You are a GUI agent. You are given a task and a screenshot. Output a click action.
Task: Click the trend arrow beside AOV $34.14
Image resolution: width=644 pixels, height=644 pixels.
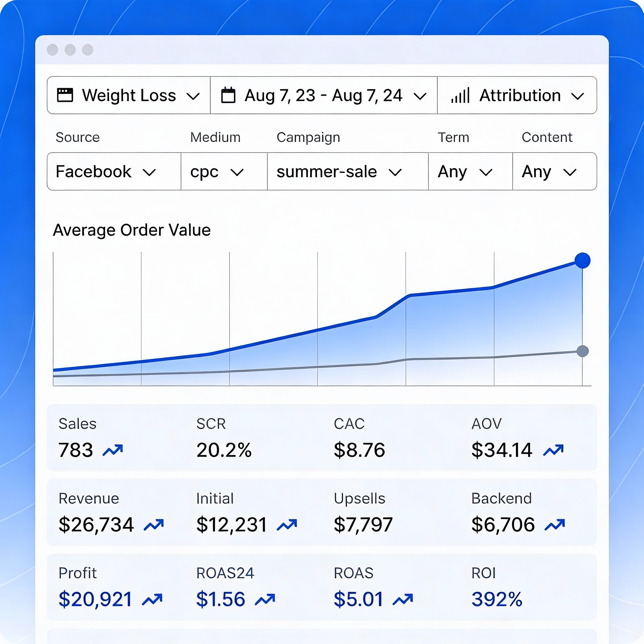point(553,450)
